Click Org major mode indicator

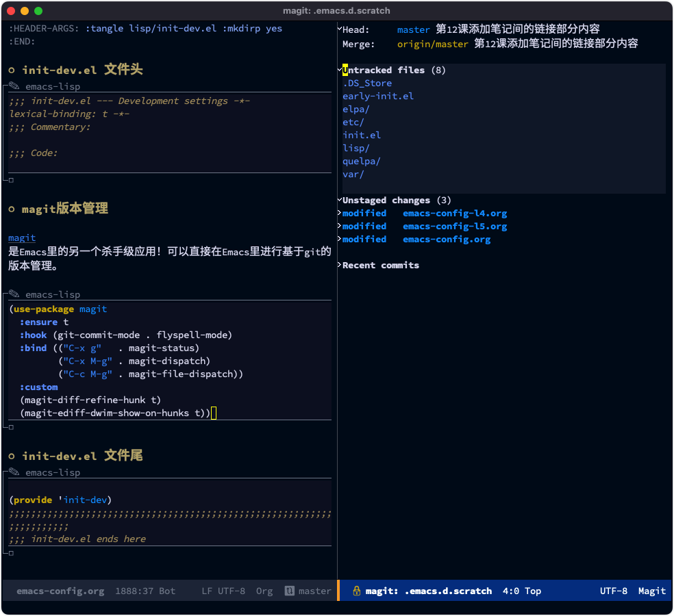point(264,591)
